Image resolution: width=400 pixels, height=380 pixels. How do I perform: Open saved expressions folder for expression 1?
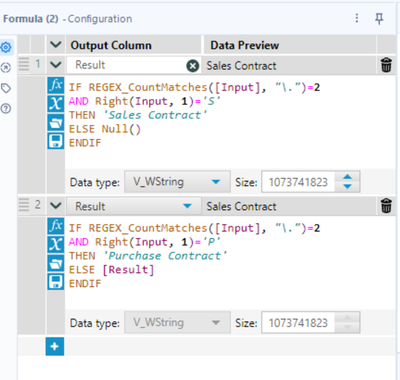pos(55,122)
